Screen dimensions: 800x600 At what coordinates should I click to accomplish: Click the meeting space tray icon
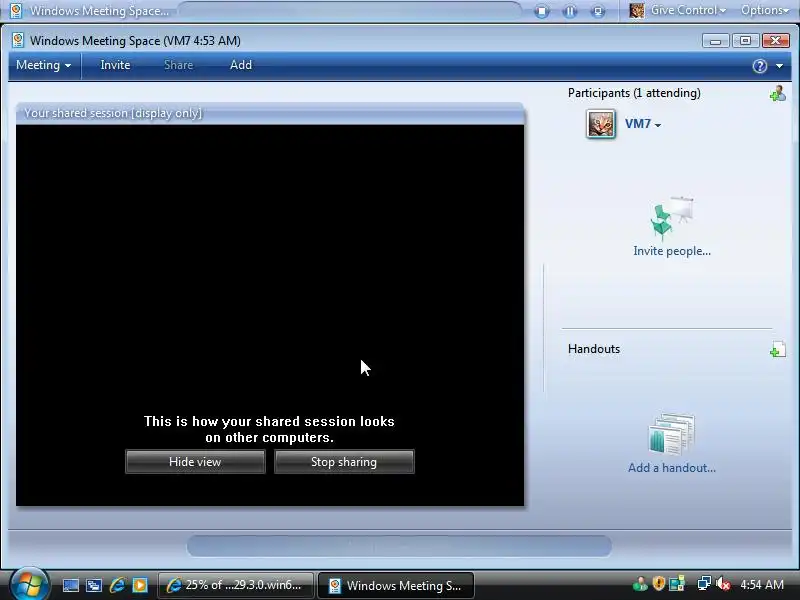pos(677,584)
